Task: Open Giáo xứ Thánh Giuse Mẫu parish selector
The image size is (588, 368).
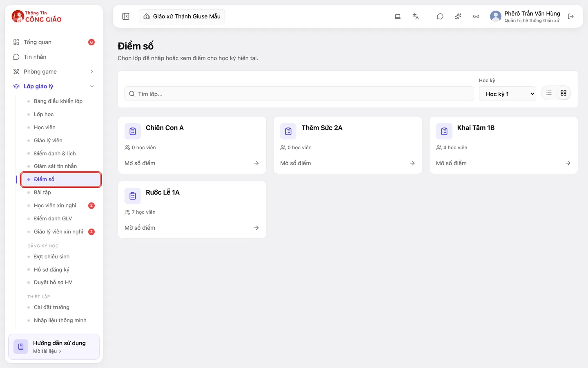Action: [x=182, y=16]
